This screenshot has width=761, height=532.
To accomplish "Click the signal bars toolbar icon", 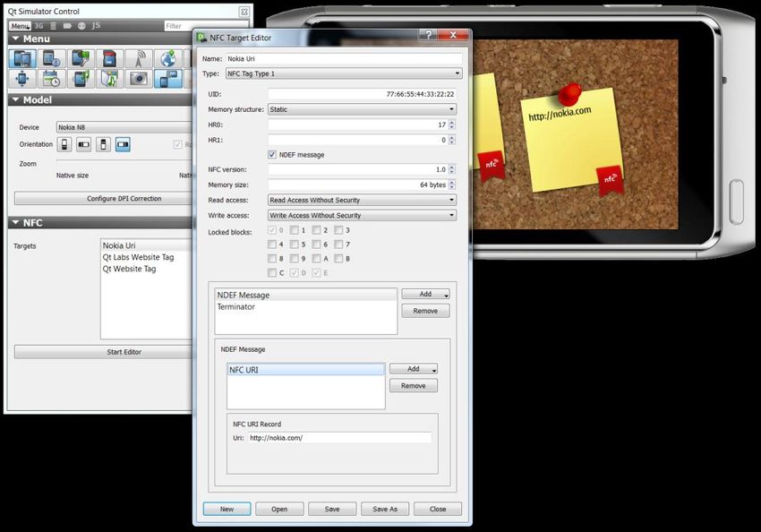I will 54,26.
